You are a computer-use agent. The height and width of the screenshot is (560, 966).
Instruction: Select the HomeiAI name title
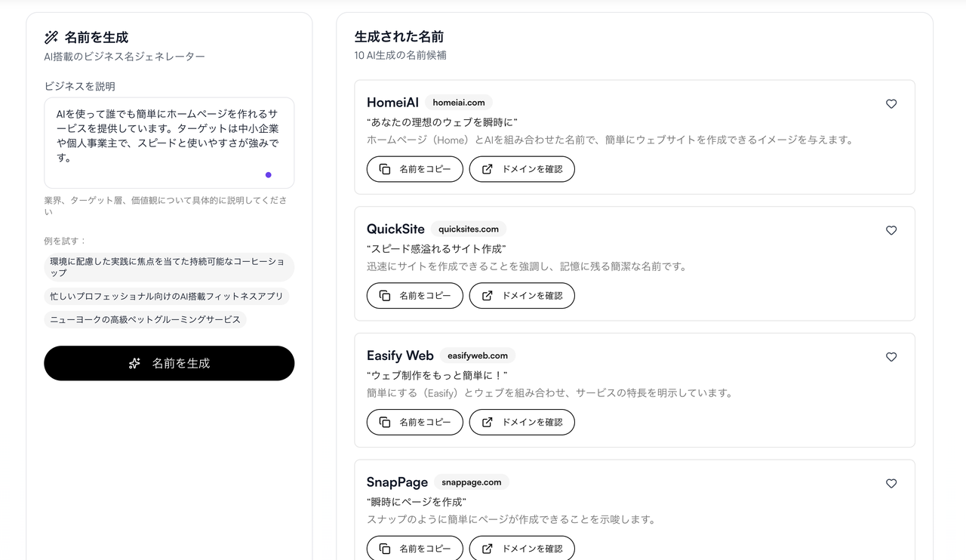coord(392,103)
